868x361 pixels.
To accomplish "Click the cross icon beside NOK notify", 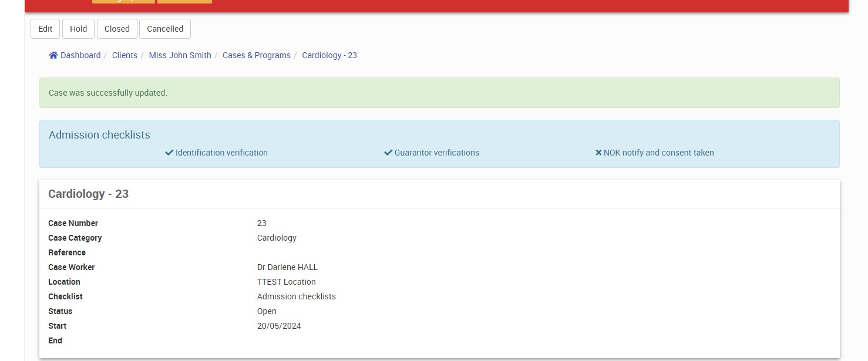I will coord(598,153).
